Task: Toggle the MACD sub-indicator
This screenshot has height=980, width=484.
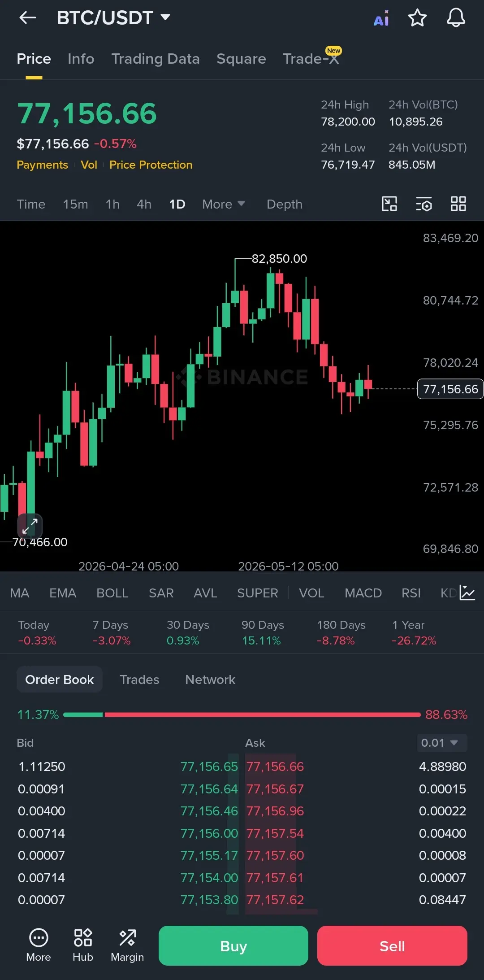Action: (x=363, y=593)
